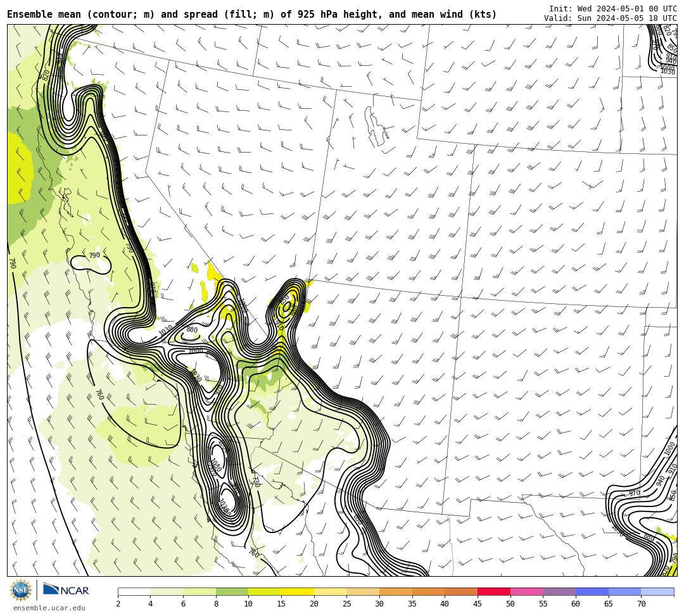
Task: Pick the yellow-green 10–15 colorbar segment
Action: pos(265,591)
